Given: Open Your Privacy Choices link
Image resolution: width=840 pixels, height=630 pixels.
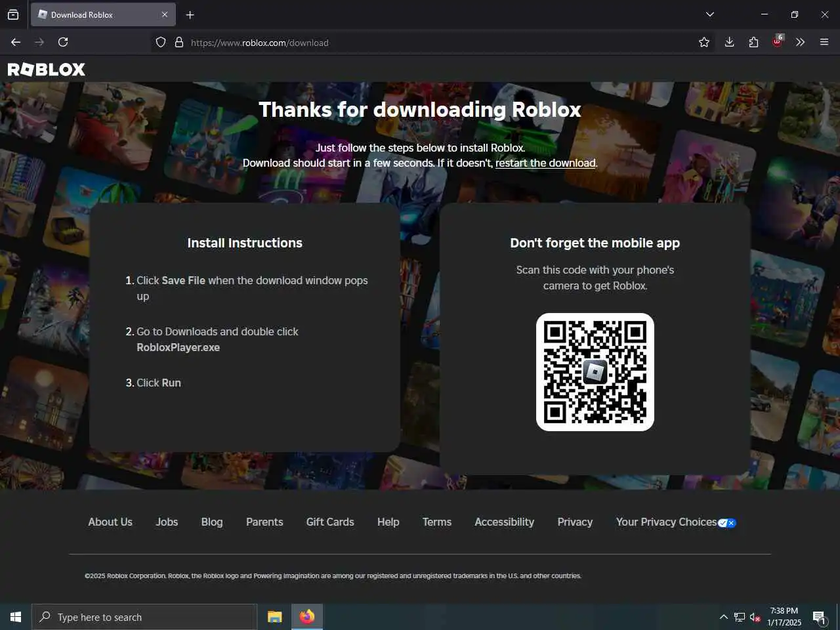Looking at the screenshot, I should click(x=666, y=522).
